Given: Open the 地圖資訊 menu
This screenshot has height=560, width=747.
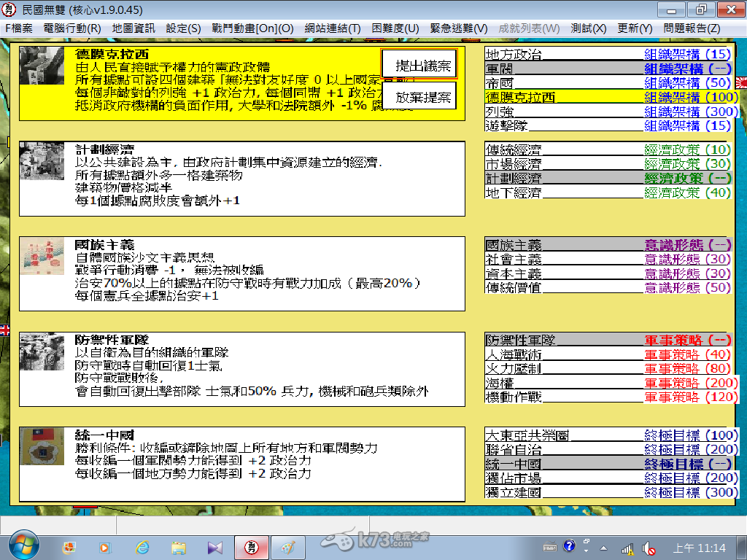Looking at the screenshot, I should tap(133, 28).
